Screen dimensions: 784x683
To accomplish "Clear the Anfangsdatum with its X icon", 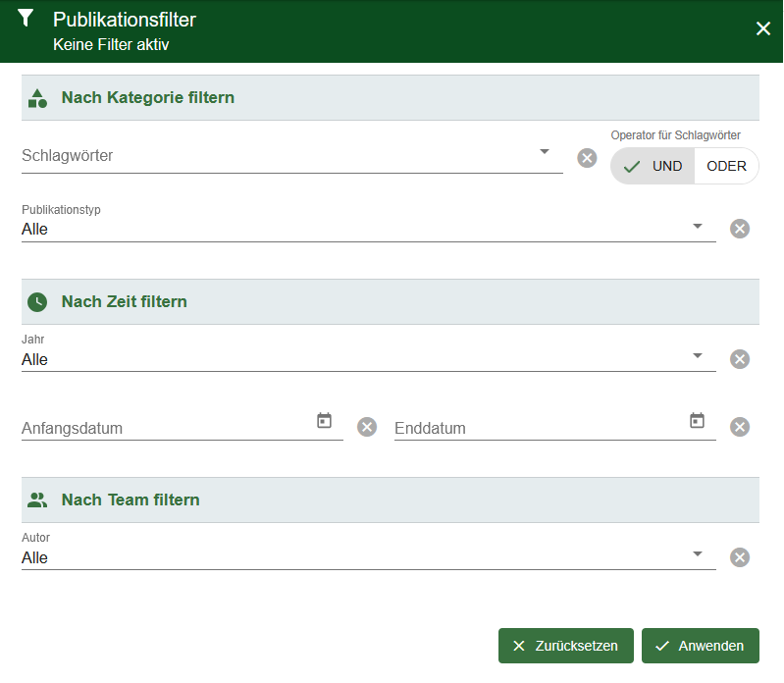I will tap(367, 427).
